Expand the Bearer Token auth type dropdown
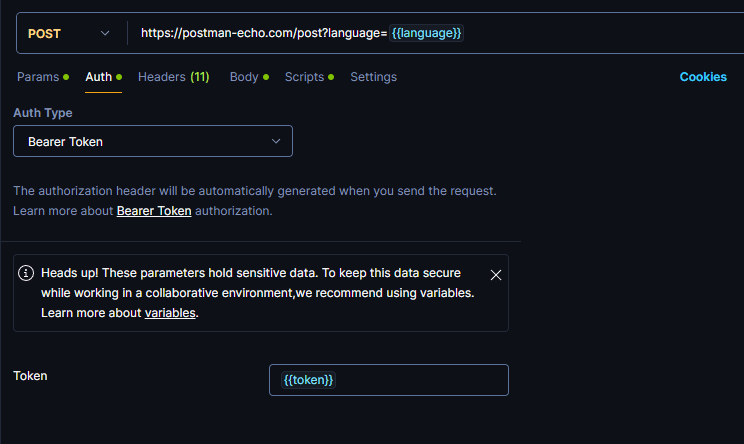Viewport: 744px width, 444px height. click(x=152, y=141)
